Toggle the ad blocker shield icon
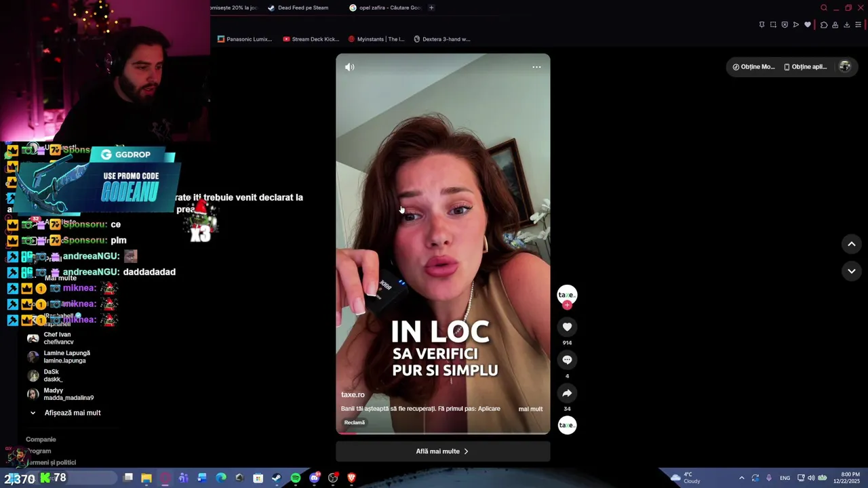Viewport: 868px width, 488px height. click(785, 25)
